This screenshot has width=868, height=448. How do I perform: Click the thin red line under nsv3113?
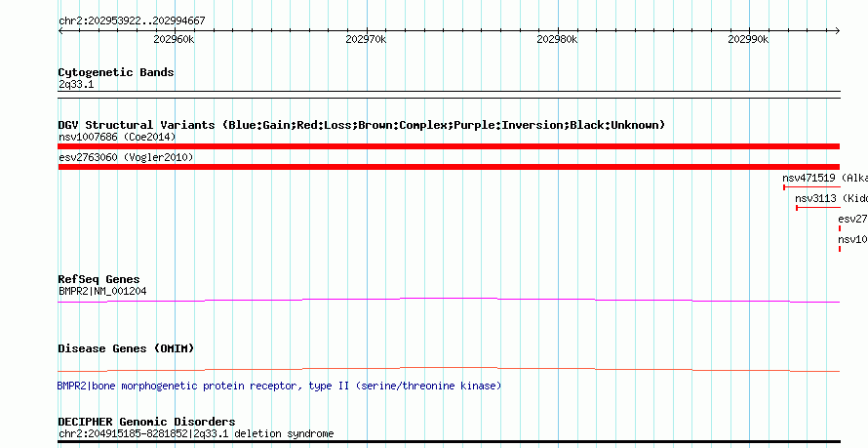click(818, 208)
